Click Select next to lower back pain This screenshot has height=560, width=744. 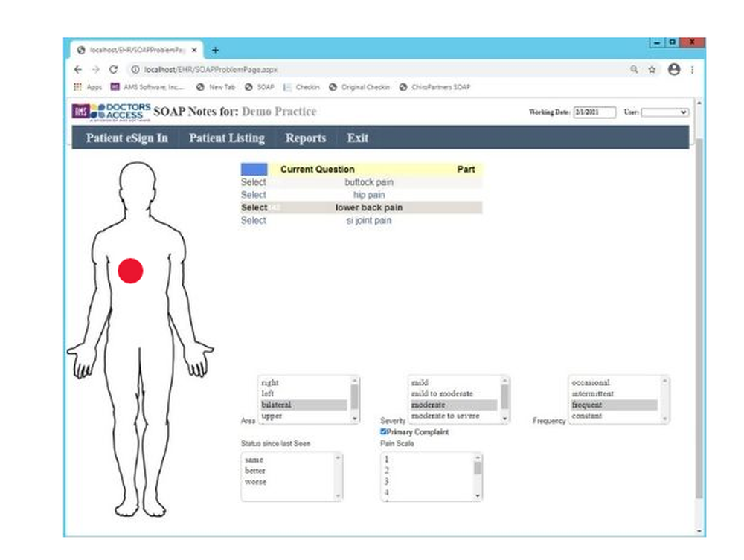[x=254, y=207]
